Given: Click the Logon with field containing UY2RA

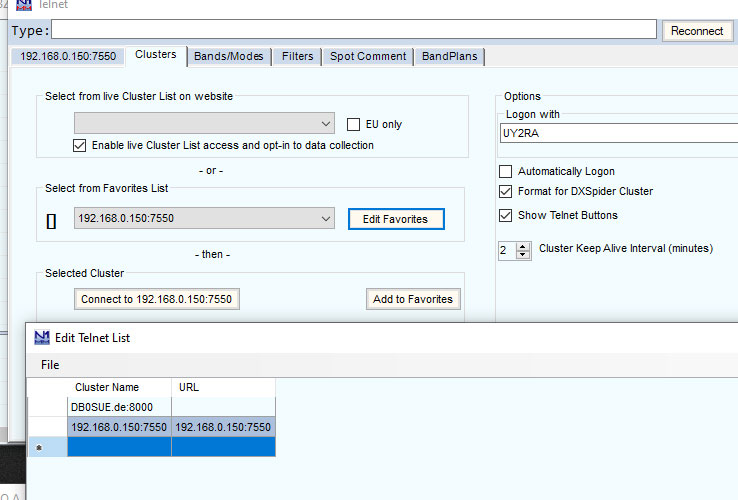Looking at the screenshot, I should pos(618,133).
